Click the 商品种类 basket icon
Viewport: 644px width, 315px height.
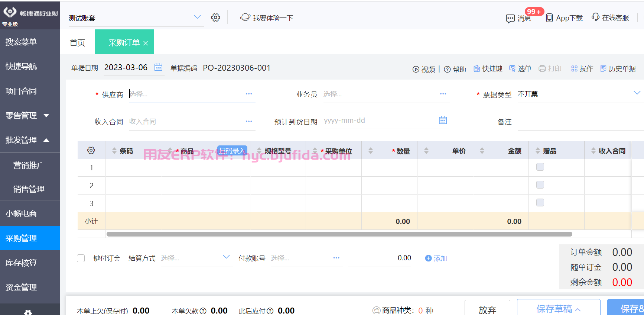point(376,310)
